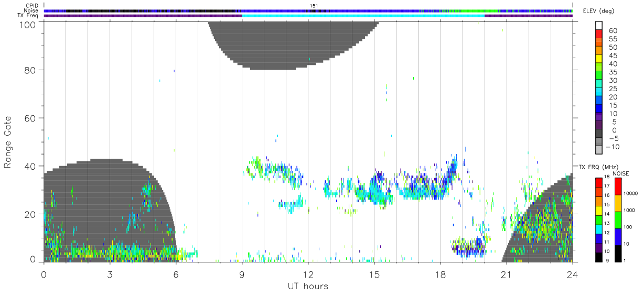This screenshot has width=644, height=297.
Task: Click the 'NOISE' colorbar title
Action: (x=621, y=173)
